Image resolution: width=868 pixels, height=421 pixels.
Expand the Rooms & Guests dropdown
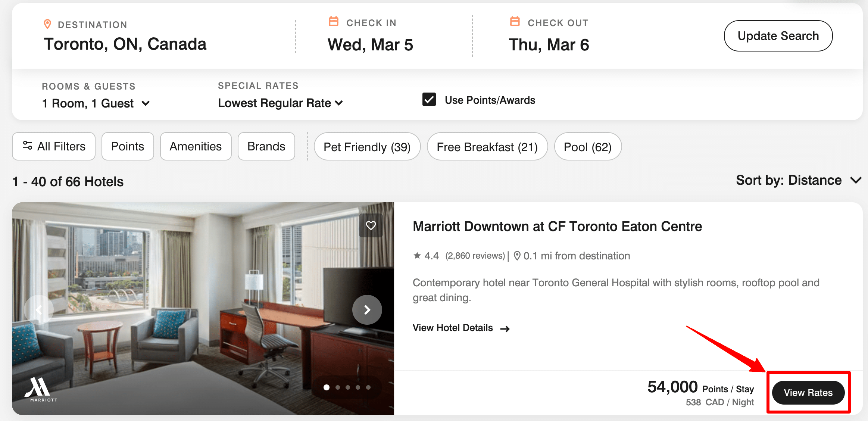[x=96, y=103]
